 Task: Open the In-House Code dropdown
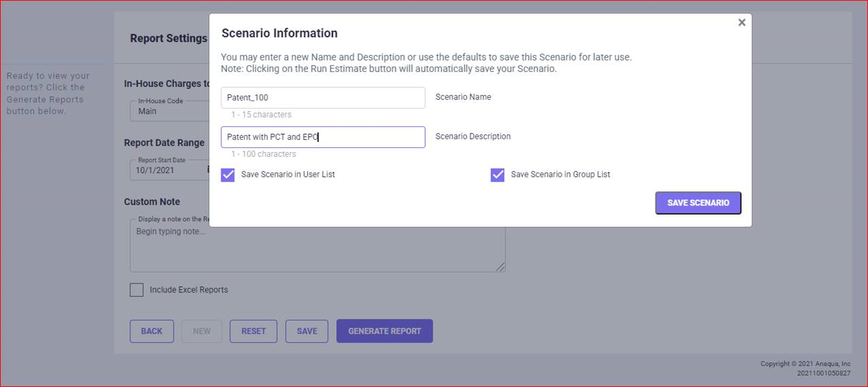point(170,111)
